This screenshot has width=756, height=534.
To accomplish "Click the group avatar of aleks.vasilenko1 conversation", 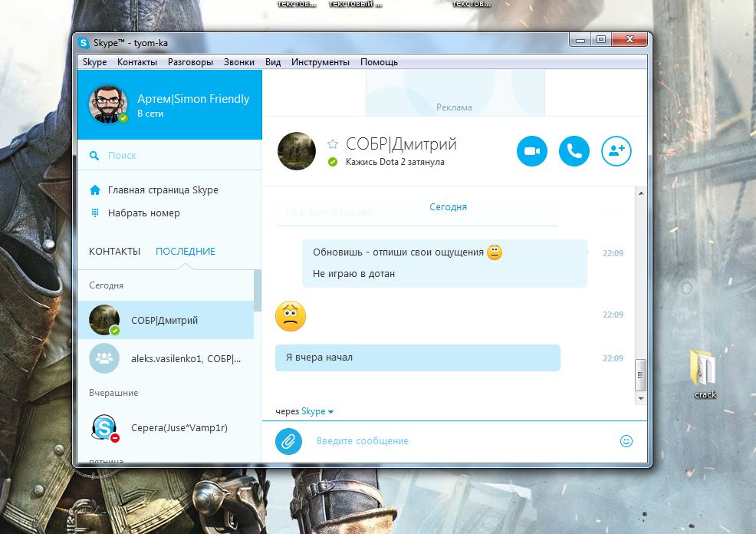I will coord(104,358).
